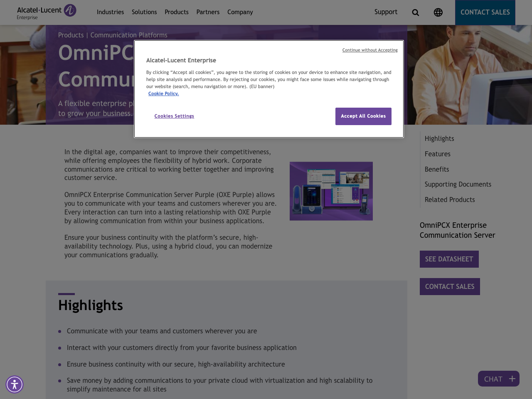The image size is (532, 399).
Task: Open the Products menu
Action: click(x=176, y=12)
